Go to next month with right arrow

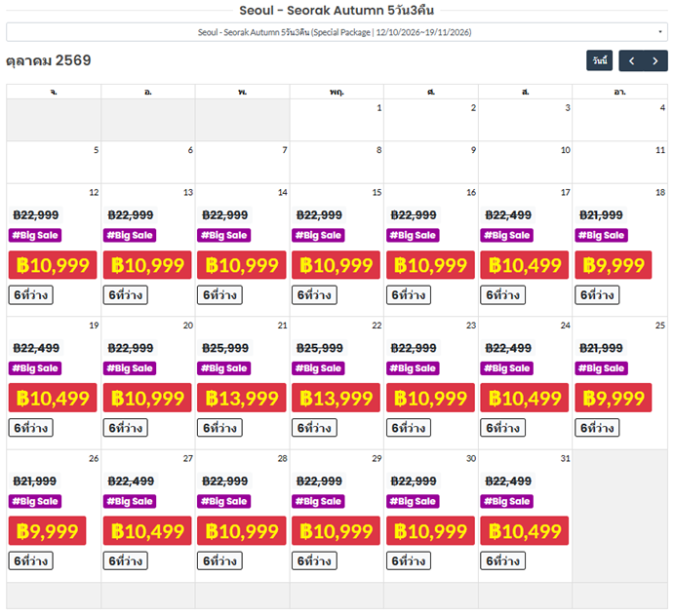coord(655,61)
